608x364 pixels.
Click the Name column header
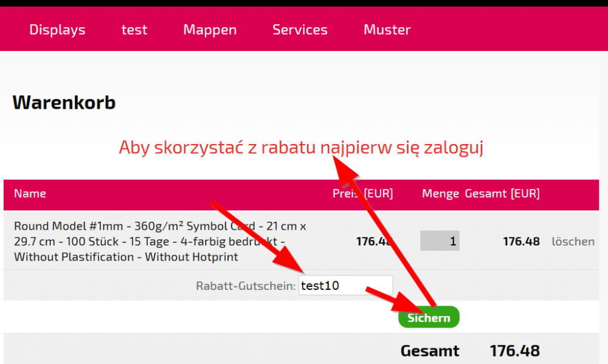30,193
